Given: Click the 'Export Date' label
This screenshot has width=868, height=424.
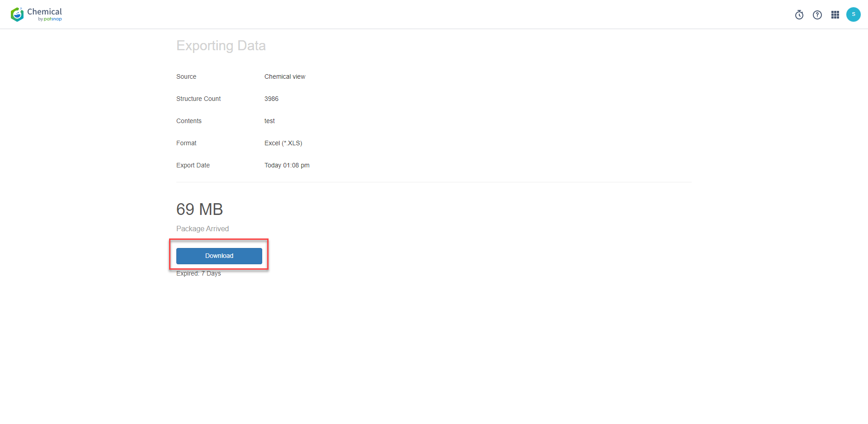Looking at the screenshot, I should tap(193, 166).
